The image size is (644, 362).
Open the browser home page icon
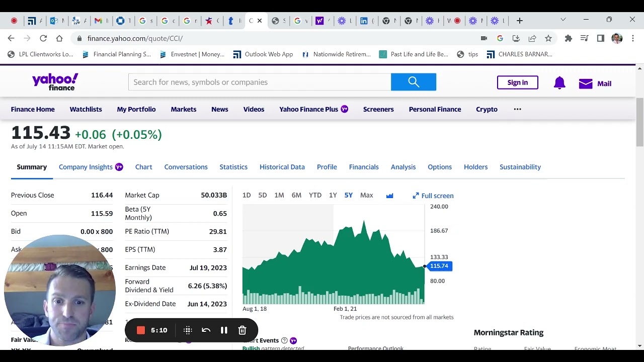pos(59,38)
